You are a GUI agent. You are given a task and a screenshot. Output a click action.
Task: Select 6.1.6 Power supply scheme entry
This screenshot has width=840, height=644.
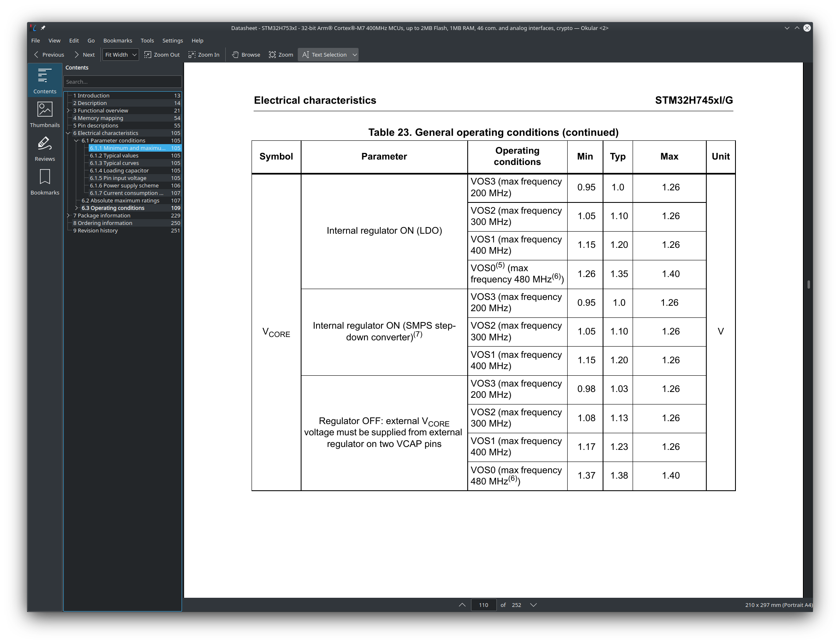[135, 185]
